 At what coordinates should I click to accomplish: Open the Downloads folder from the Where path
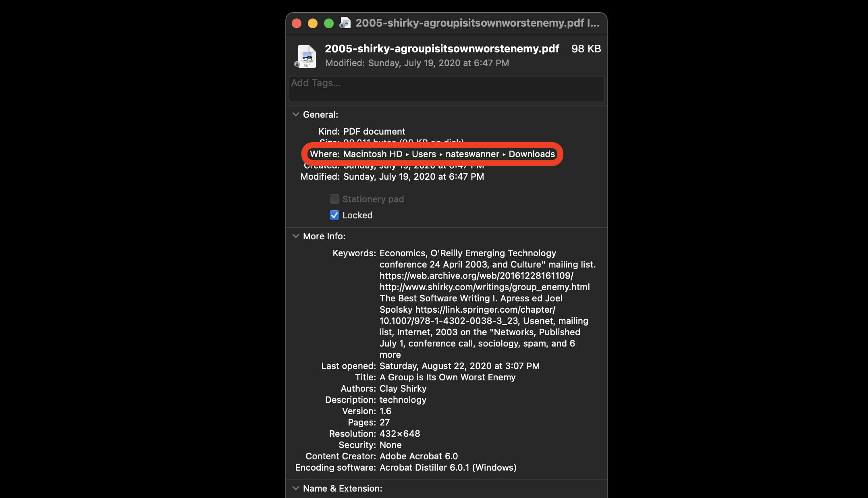[x=532, y=154]
